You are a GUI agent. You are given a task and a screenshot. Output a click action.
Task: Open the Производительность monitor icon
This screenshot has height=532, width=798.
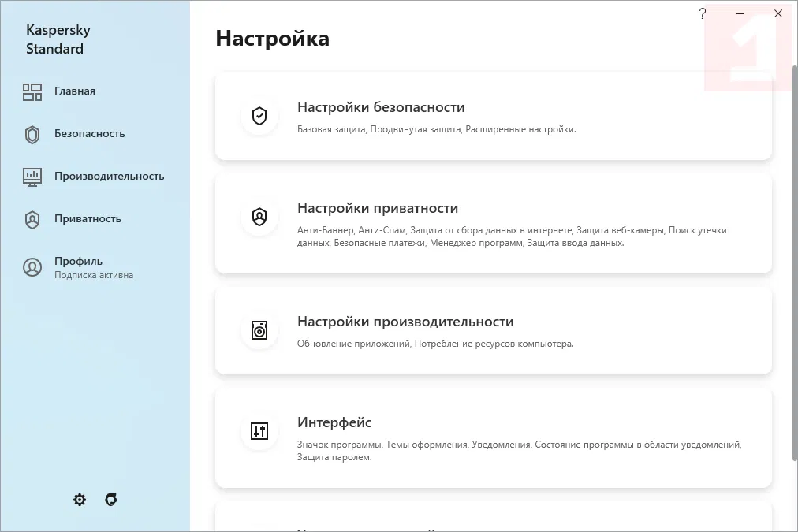click(32, 177)
